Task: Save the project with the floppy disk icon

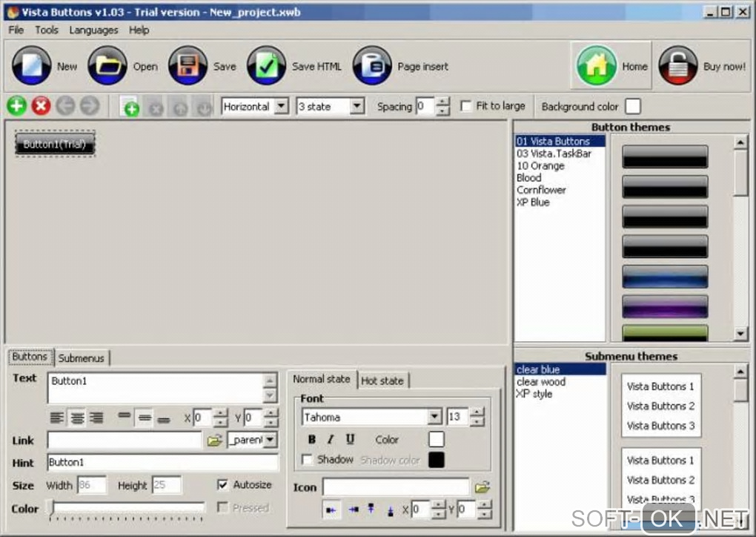Action: point(188,65)
